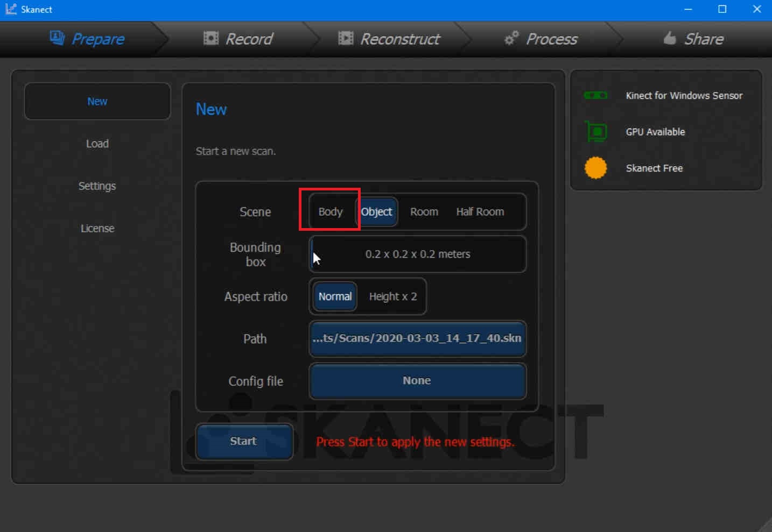Click the Share thumbs-up icon

point(669,38)
